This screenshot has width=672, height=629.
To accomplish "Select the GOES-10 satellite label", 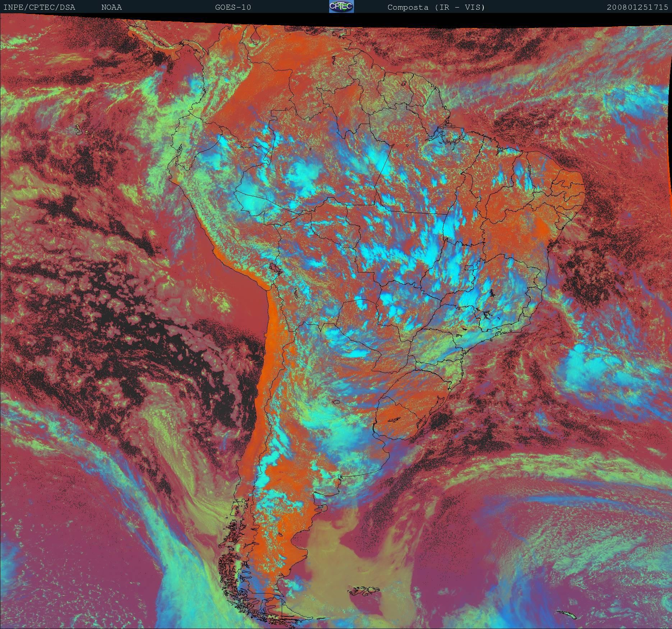I will pyautogui.click(x=233, y=7).
